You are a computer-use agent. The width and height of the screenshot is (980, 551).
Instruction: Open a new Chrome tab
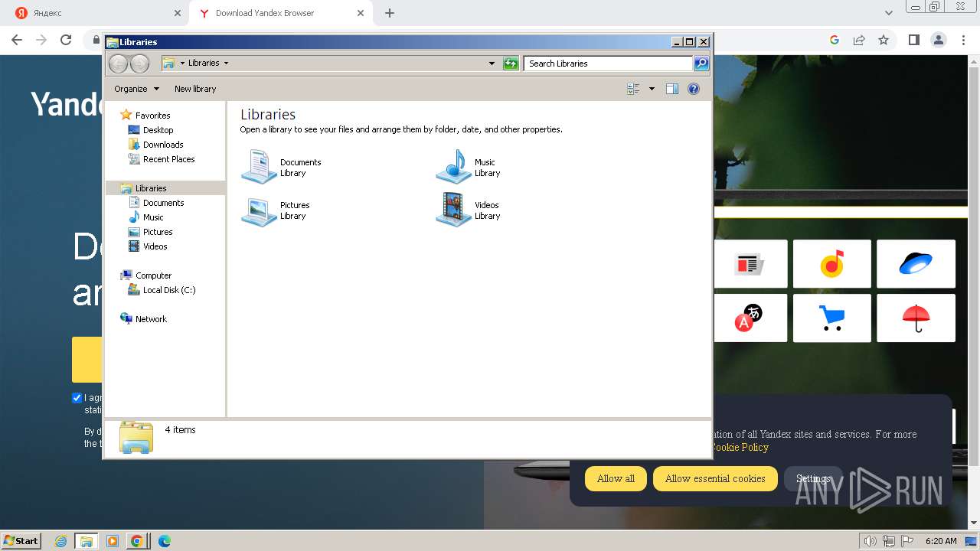click(390, 13)
